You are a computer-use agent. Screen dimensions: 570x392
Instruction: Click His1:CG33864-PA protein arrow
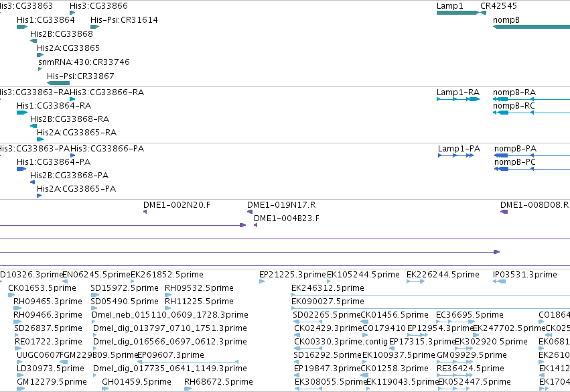pyautogui.click(x=21, y=169)
